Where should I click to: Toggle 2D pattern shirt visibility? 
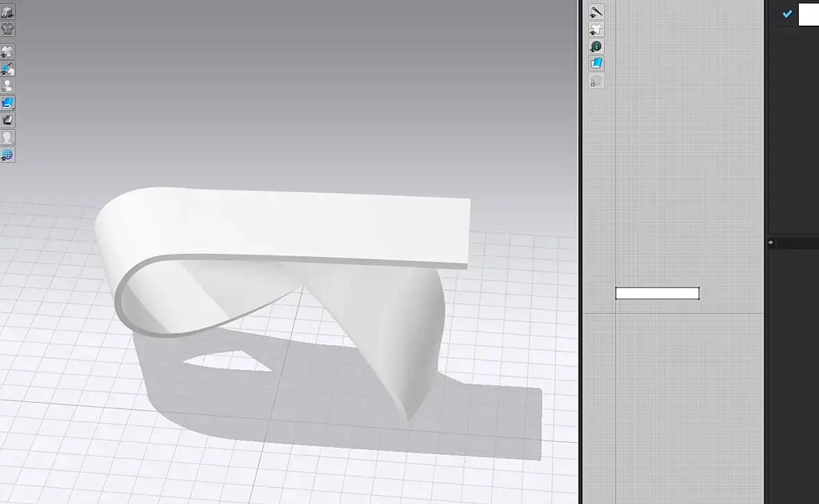tap(596, 28)
